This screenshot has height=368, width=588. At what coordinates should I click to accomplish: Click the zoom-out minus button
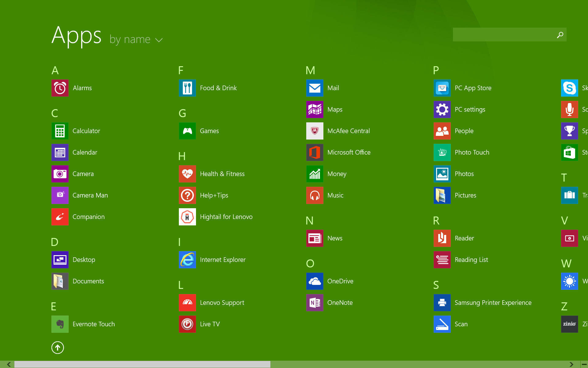tap(584, 364)
